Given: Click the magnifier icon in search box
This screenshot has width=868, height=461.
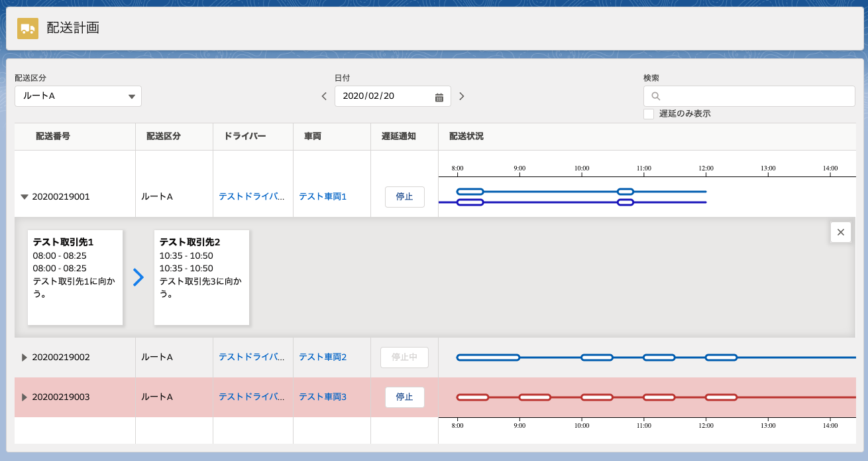Looking at the screenshot, I should pos(656,96).
